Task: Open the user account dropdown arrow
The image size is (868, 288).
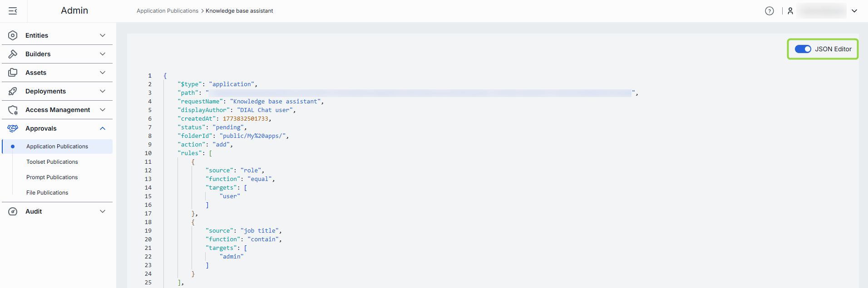Action: pyautogui.click(x=854, y=11)
